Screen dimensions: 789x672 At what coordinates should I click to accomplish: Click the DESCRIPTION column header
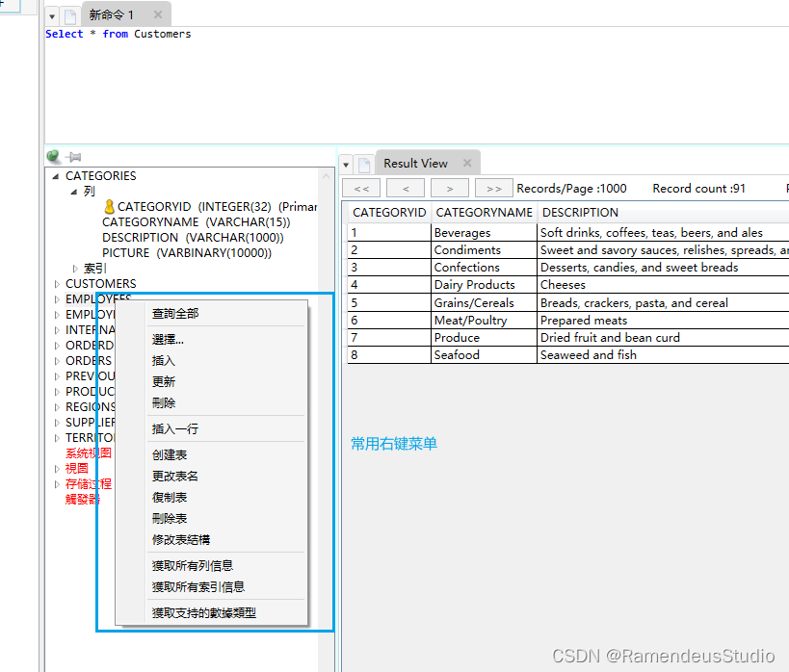tap(663, 213)
